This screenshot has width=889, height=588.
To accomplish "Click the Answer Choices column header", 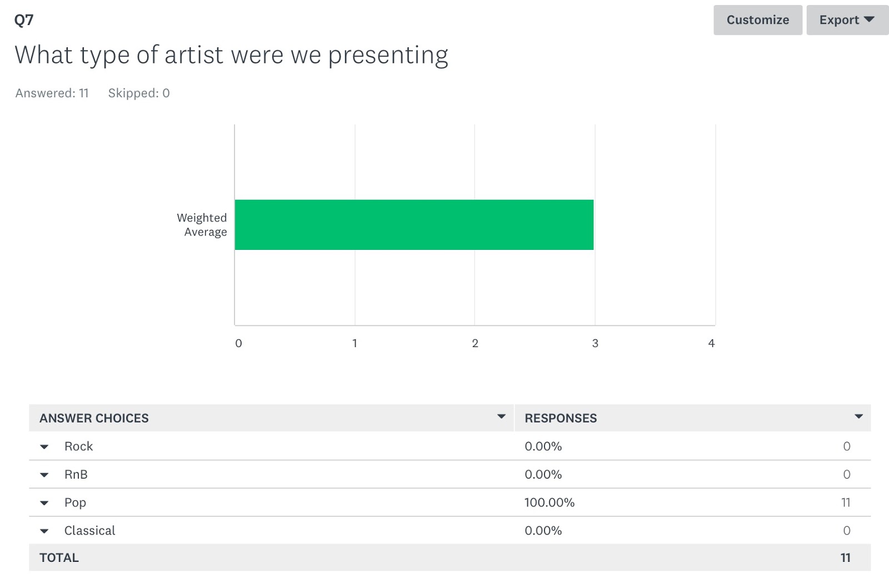I will pyautogui.click(x=94, y=418).
